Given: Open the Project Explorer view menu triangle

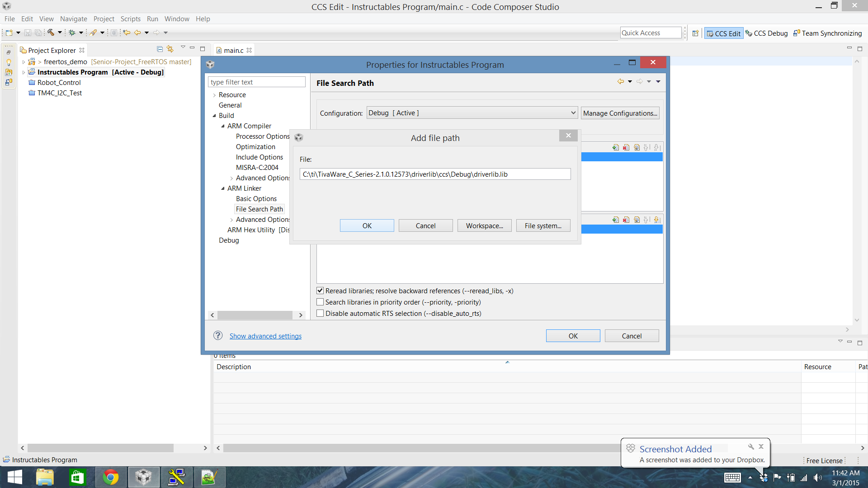Looking at the screenshot, I should click(183, 47).
